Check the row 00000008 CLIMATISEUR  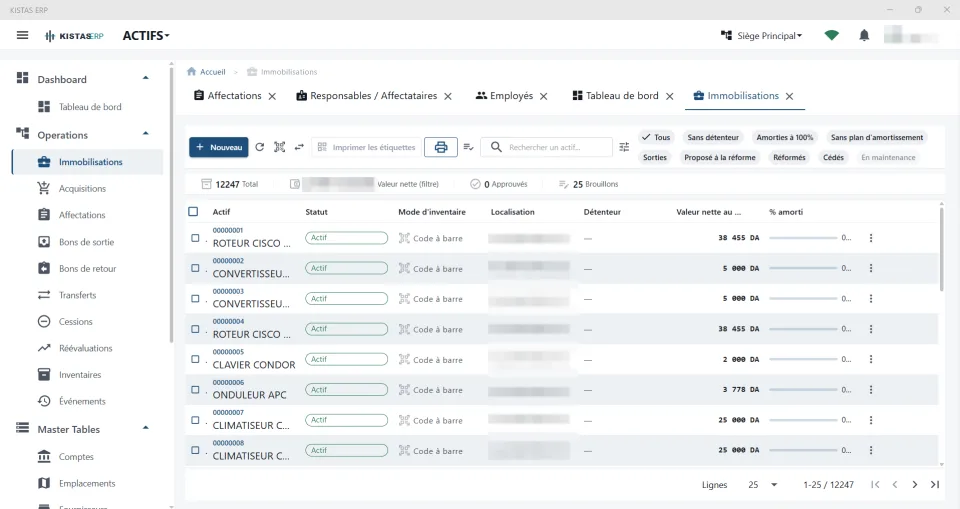click(x=195, y=450)
